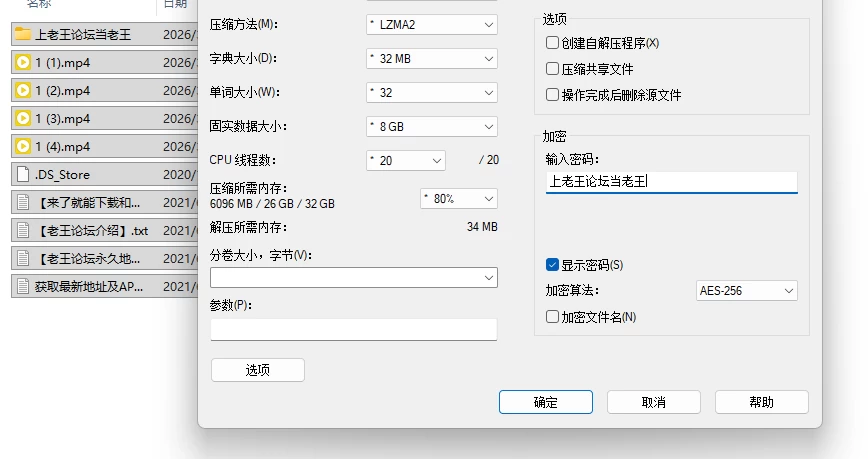
Task: Click the 1 (1).mp4 video file icon
Action: [23, 63]
